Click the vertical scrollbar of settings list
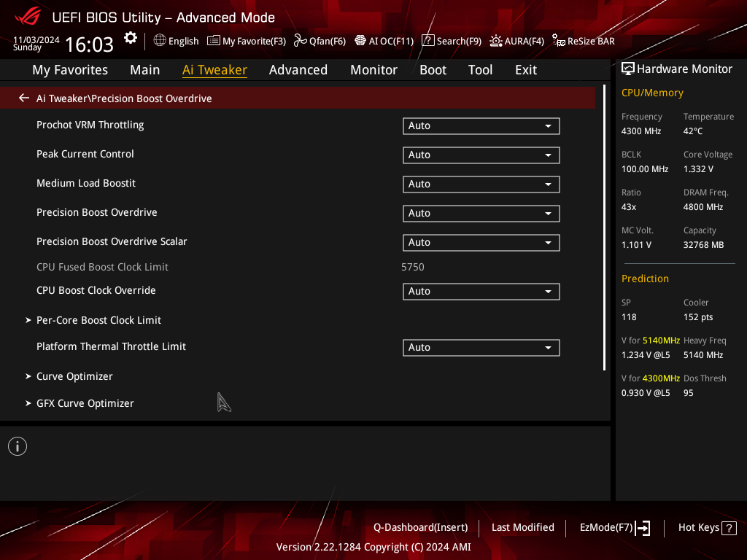This screenshot has height=560, width=747. [604, 227]
